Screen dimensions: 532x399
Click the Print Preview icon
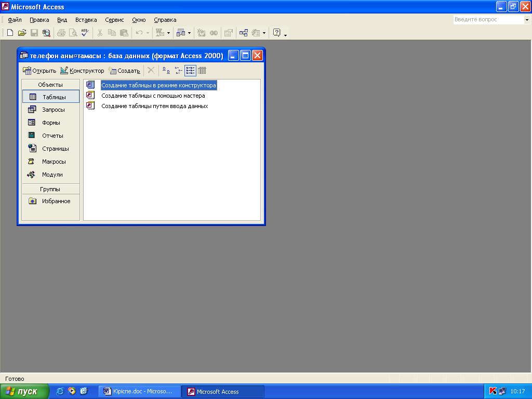click(73, 33)
